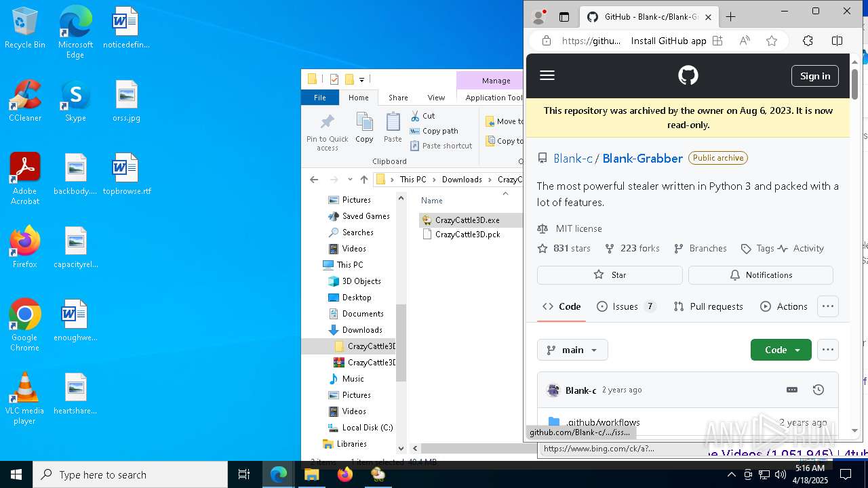Screen dimensions: 868x488
Task: Open Quick Access Toolbar customize arrow
Action: (361, 79)
